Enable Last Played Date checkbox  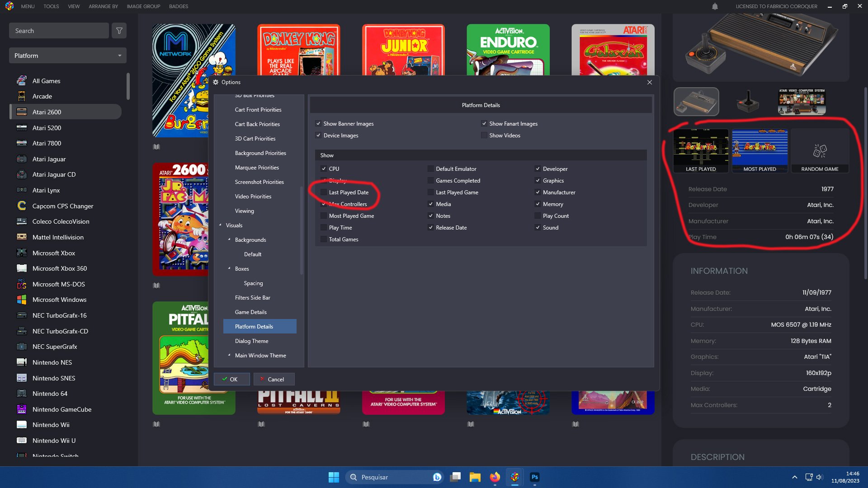coord(324,192)
